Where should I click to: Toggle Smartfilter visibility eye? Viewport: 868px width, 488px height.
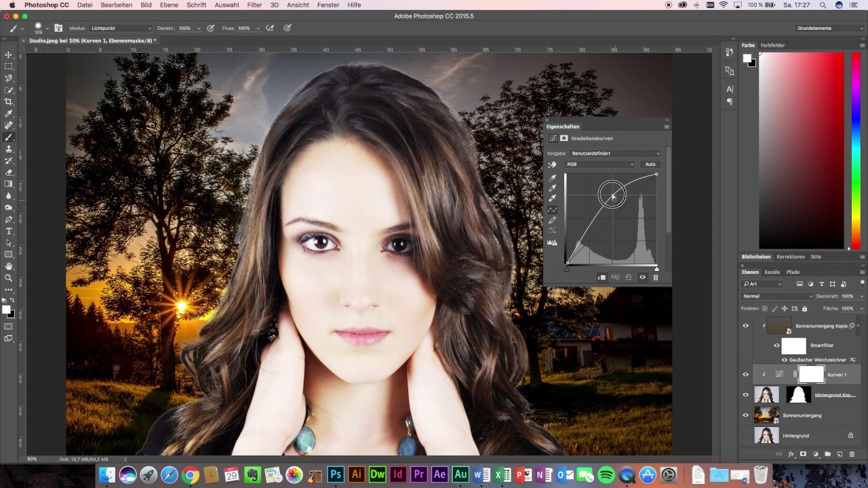pos(777,346)
